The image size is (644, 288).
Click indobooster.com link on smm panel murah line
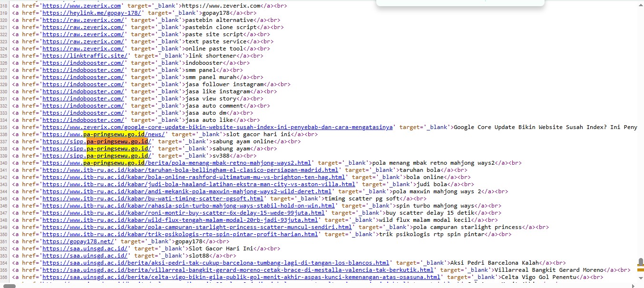pos(83,77)
